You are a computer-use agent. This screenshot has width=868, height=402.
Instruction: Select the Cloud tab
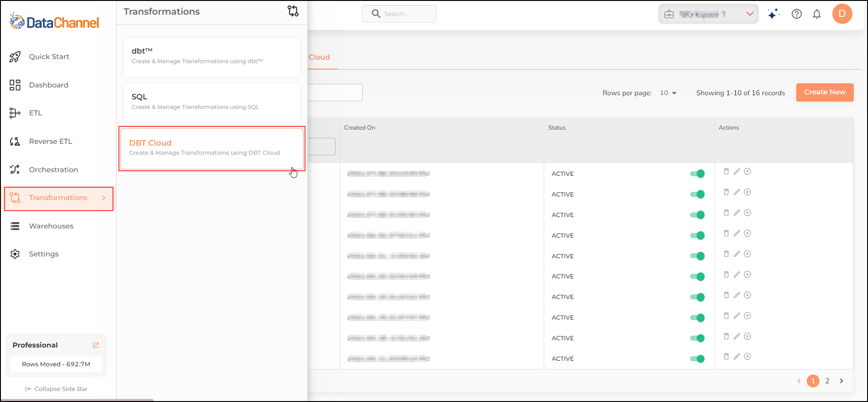(319, 57)
